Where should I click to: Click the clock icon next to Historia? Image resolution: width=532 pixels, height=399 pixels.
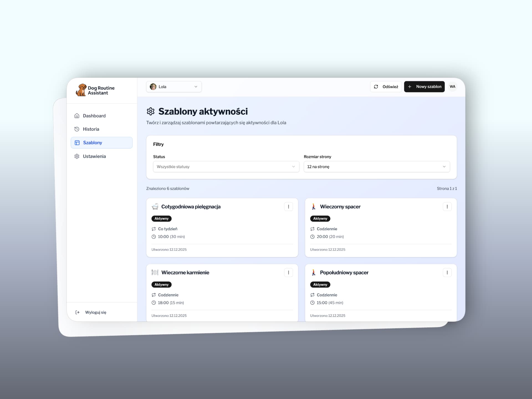click(77, 129)
